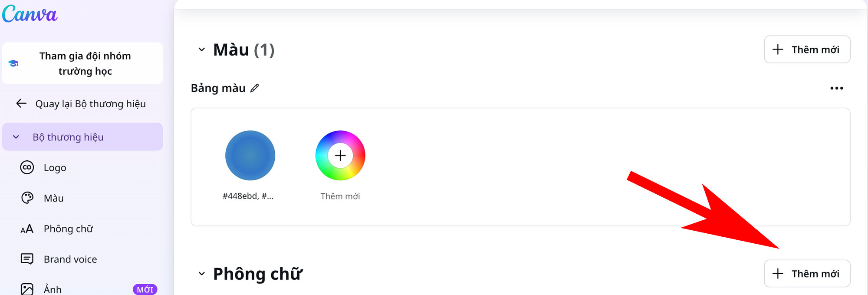Click Thêm mới button for Phông chữ

[x=807, y=274]
